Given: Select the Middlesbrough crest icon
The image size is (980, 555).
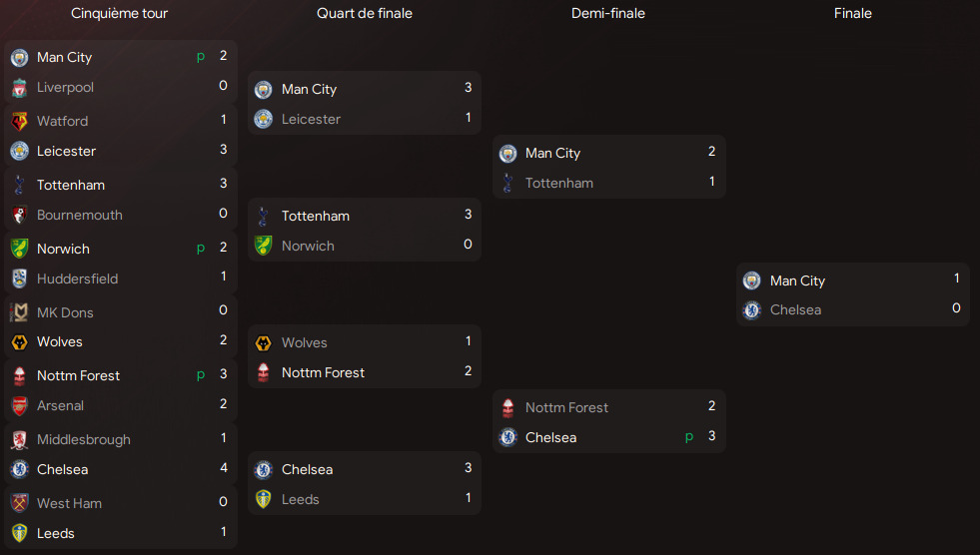Looking at the screenshot, I should [19, 439].
